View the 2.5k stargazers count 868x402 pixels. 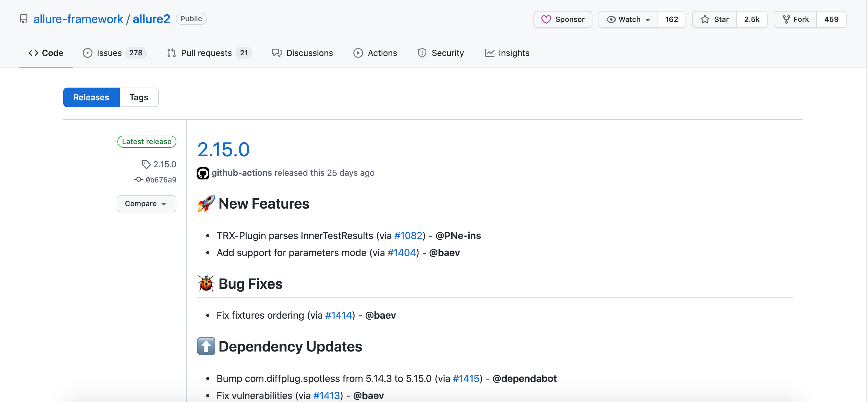click(x=752, y=19)
